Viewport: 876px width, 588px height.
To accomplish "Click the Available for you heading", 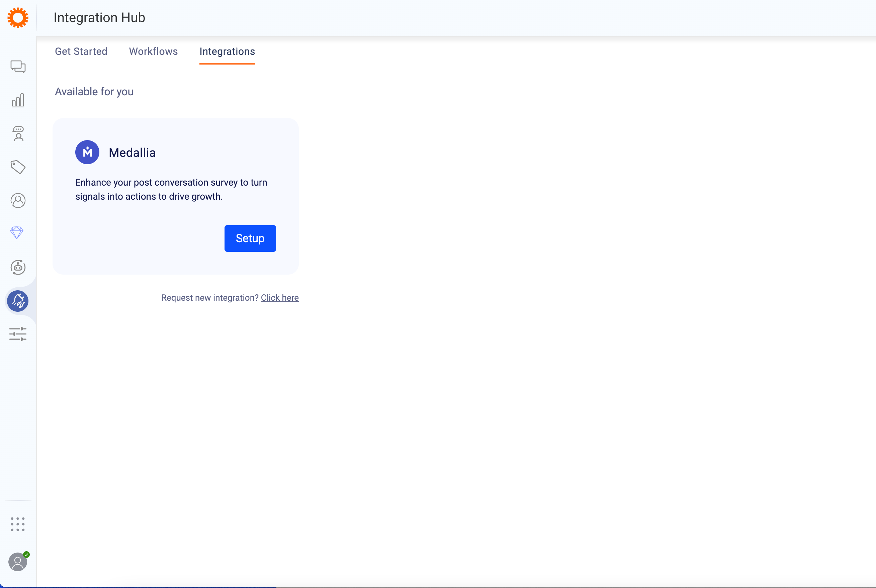I will click(94, 92).
